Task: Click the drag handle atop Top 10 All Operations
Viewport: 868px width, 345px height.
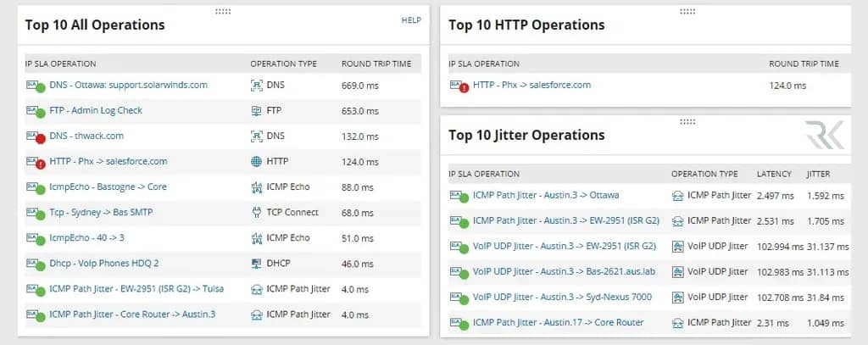Action: [223, 11]
